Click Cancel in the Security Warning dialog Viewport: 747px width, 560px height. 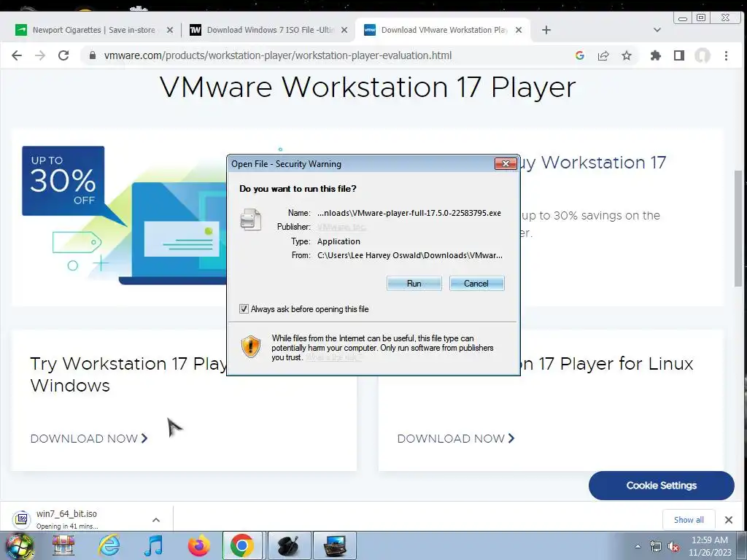(476, 284)
